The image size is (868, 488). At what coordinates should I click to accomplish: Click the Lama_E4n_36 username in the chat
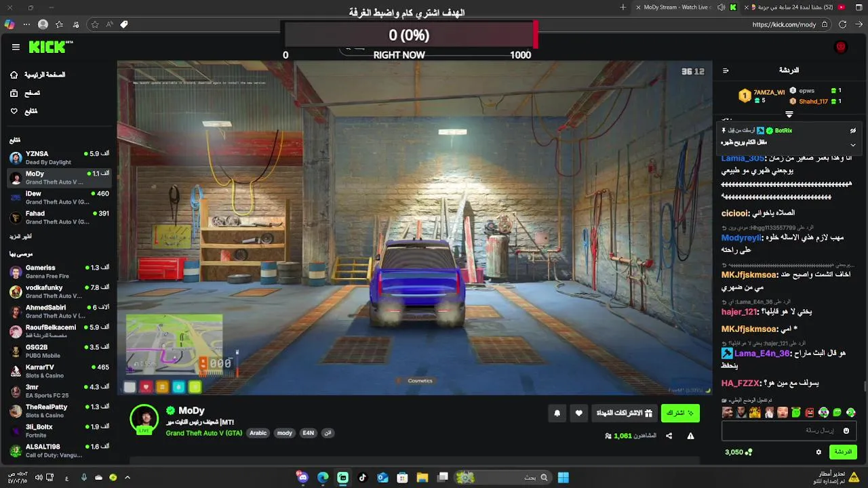[x=762, y=353]
